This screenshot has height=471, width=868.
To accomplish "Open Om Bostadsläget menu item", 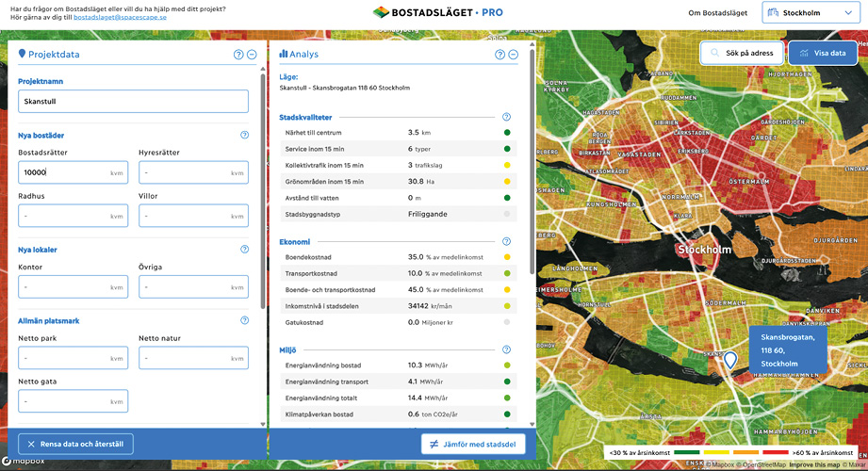I will click(717, 13).
